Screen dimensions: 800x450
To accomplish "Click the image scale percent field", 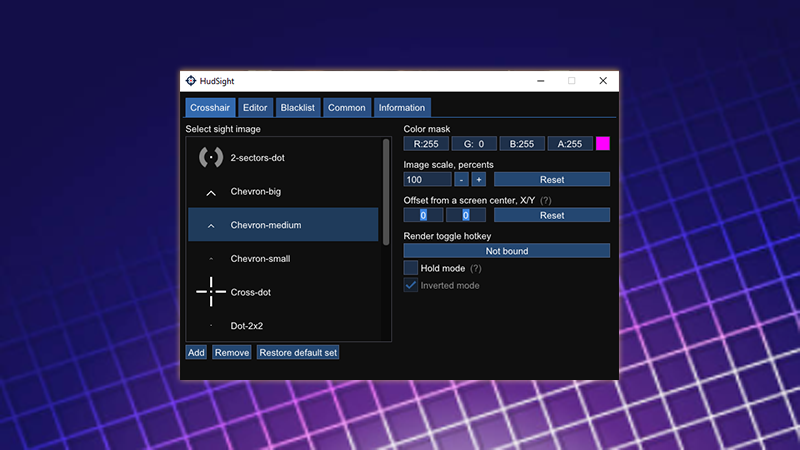I will point(427,179).
